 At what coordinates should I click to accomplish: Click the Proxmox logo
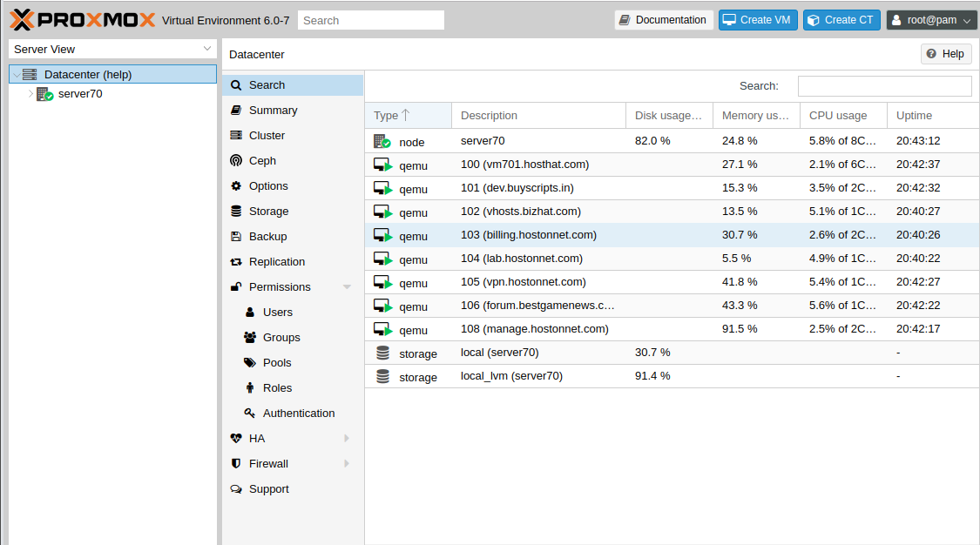click(83, 20)
